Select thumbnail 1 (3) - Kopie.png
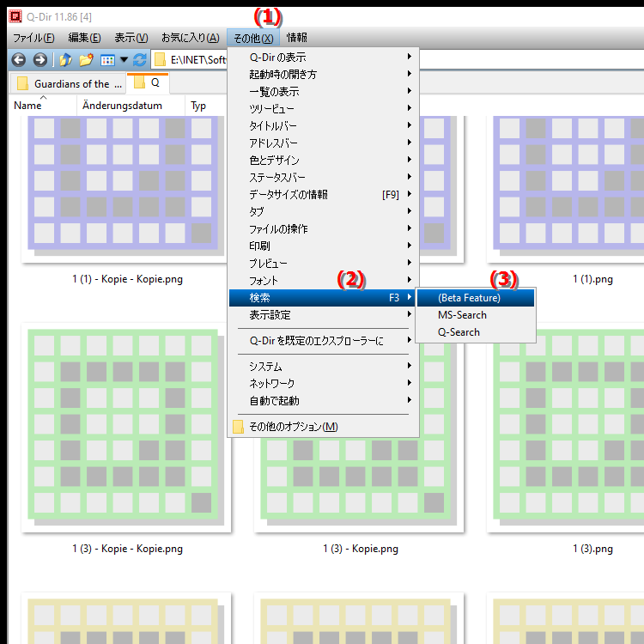Screen dimensions: 644x644 click(359, 484)
